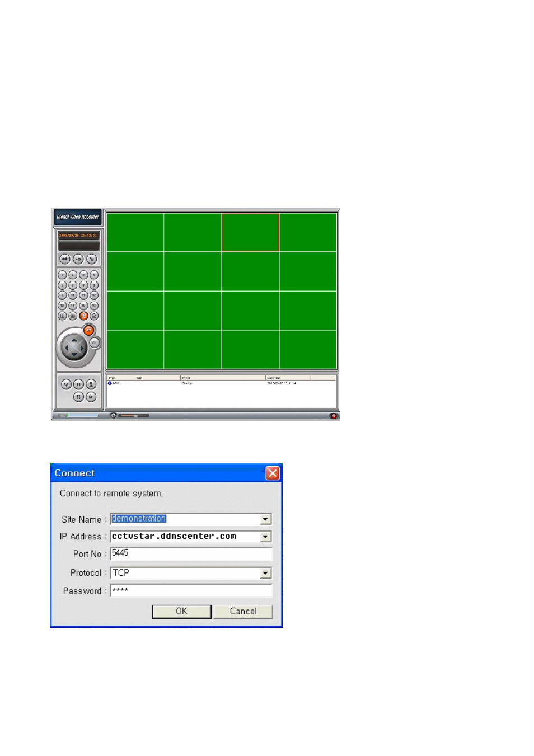
Task: Select camera channel 3 button
Action: (x=83, y=275)
